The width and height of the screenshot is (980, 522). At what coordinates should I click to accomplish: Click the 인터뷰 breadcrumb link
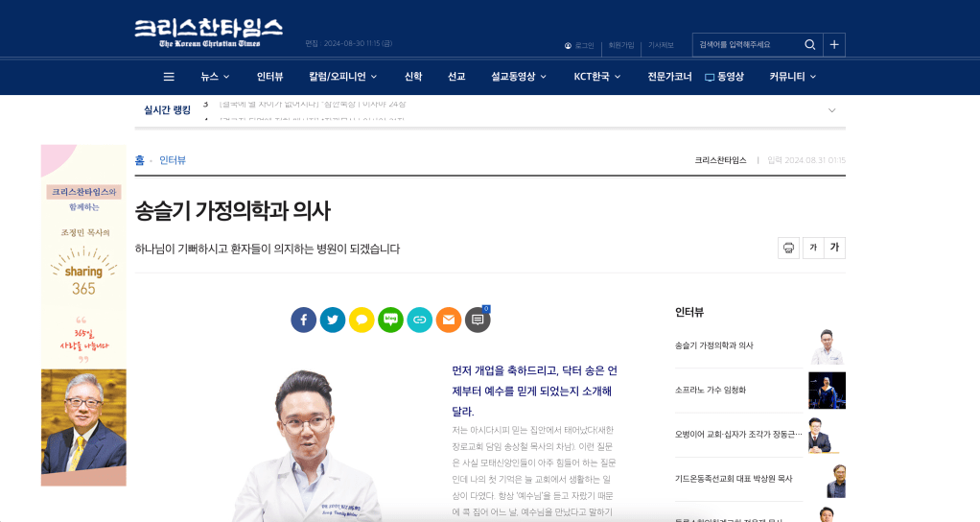click(x=173, y=160)
